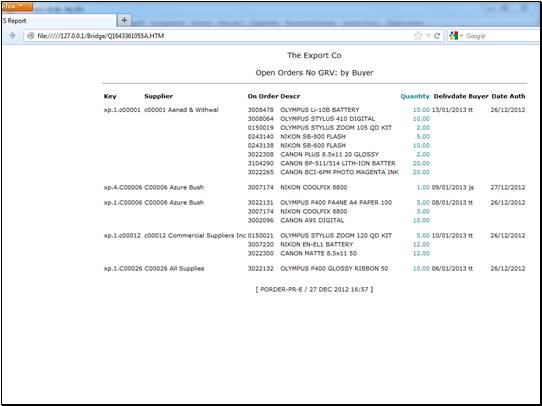Select NIKON EN-EL1 BATTERY row
Screen dimensions: 542x406
tap(317, 245)
